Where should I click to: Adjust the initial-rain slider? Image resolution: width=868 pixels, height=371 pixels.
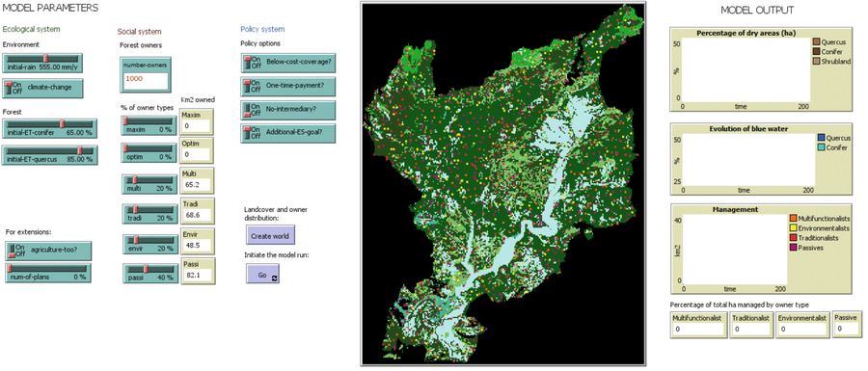click(x=42, y=63)
